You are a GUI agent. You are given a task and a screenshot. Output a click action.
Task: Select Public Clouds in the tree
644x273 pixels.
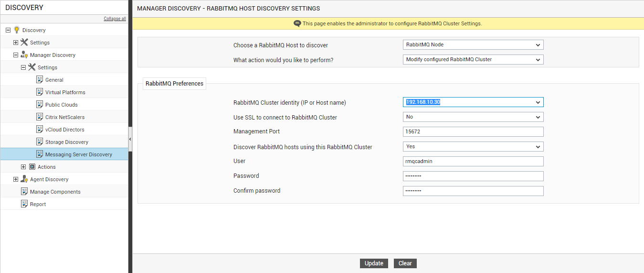click(62, 105)
